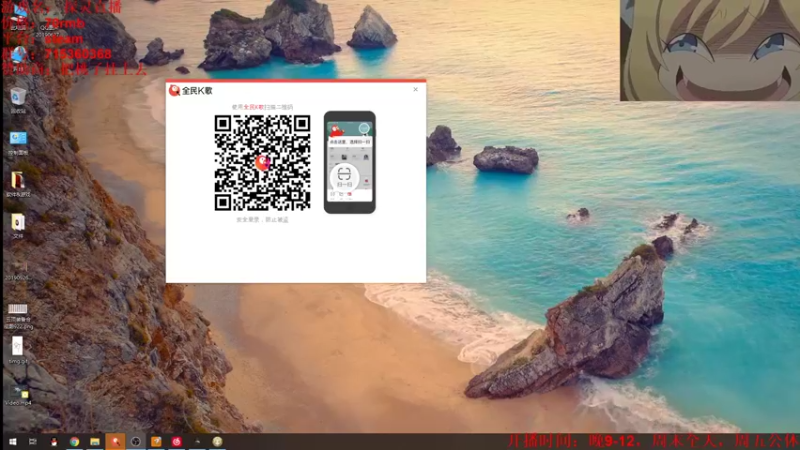The image size is (800, 450).
Task: Select the 20190926 desktop item
Action: 18,270
